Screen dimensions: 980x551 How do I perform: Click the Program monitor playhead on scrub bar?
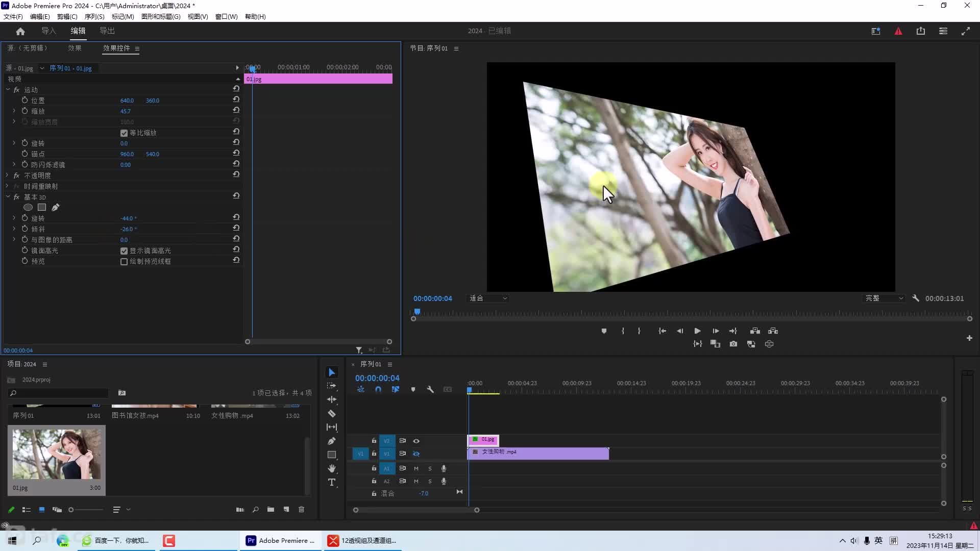(x=417, y=311)
